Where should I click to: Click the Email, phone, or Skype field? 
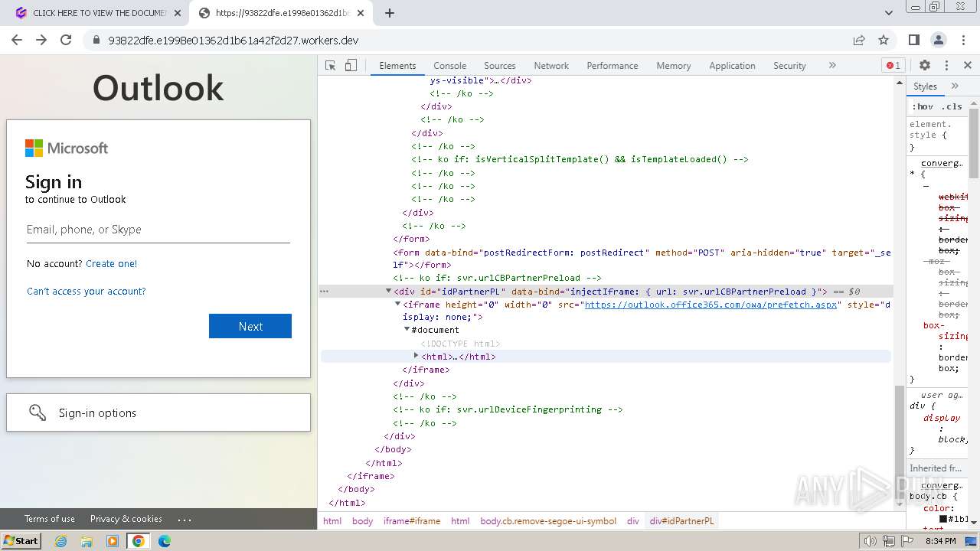coord(158,230)
